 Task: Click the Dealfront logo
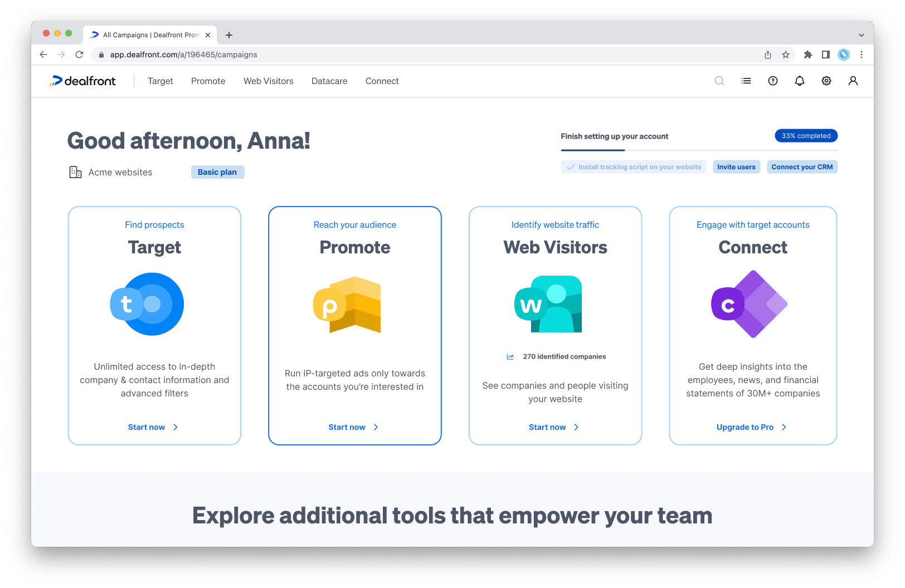coord(82,81)
